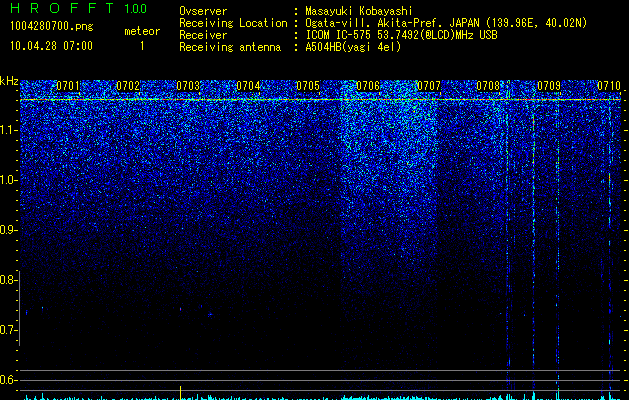Click the 1.1 frequency axis label
The image size is (629, 400).
(x=9, y=130)
